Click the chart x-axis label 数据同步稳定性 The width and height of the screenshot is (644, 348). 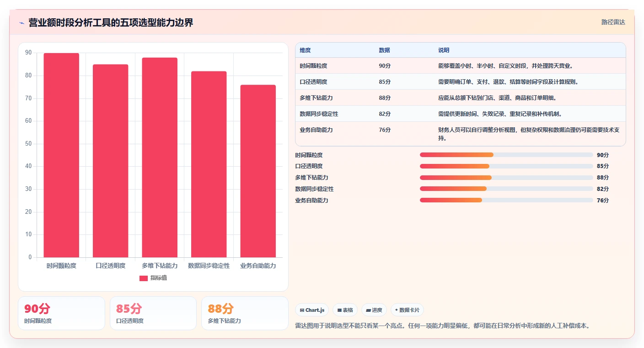(x=209, y=266)
